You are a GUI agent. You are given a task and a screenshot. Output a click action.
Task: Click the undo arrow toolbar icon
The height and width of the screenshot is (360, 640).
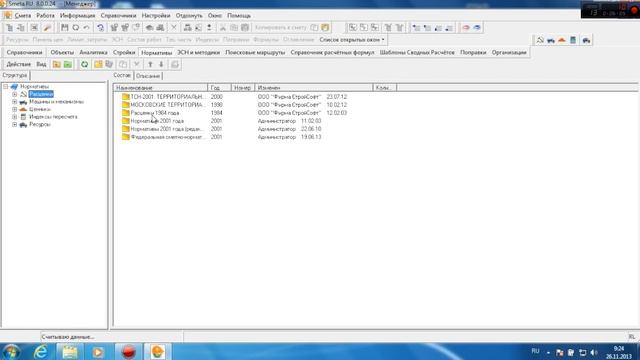pos(87,28)
